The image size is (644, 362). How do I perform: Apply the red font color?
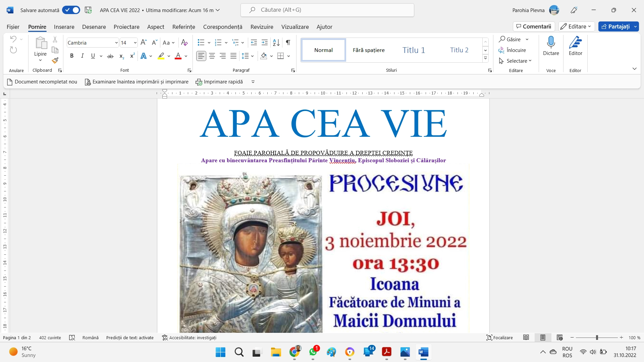178,56
